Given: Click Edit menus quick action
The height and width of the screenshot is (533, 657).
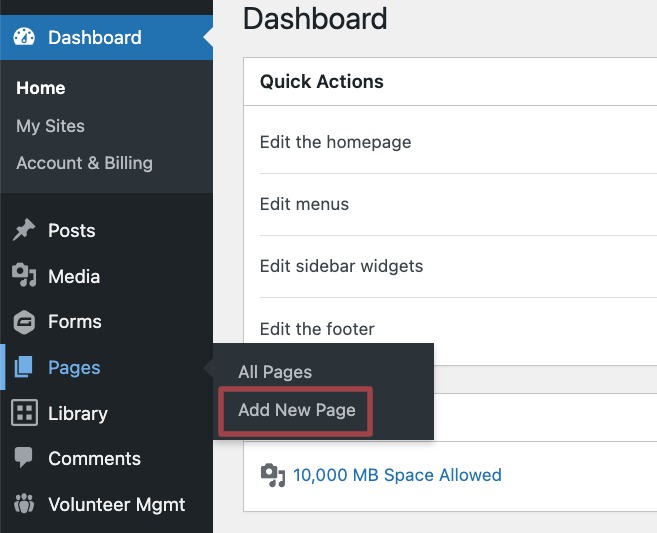Looking at the screenshot, I should pyautogui.click(x=304, y=204).
